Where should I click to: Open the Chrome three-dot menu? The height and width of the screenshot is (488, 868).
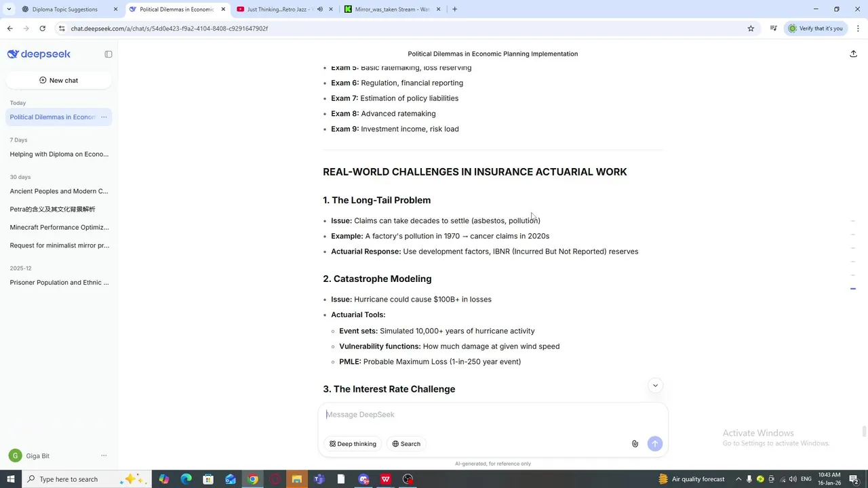click(x=858, y=28)
